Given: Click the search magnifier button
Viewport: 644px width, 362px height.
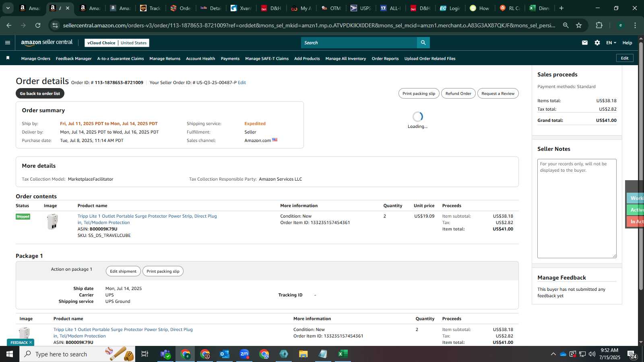Looking at the screenshot, I should (x=423, y=43).
